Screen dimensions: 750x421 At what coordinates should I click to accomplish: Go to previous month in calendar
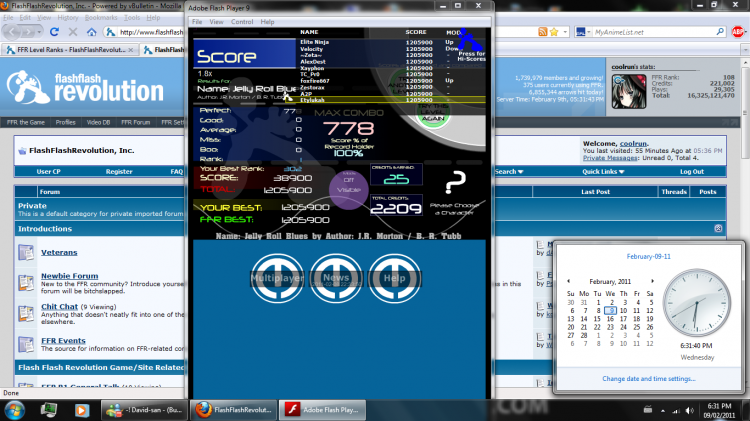568,281
